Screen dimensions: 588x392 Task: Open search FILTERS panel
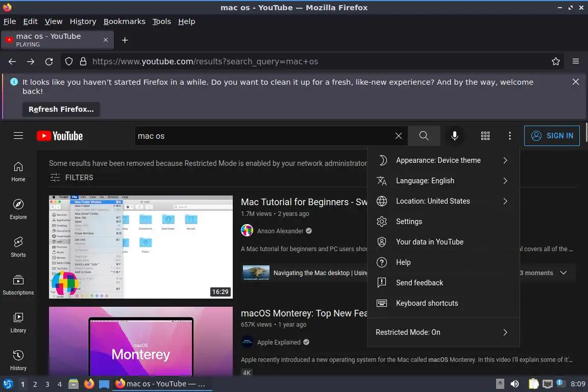71,178
